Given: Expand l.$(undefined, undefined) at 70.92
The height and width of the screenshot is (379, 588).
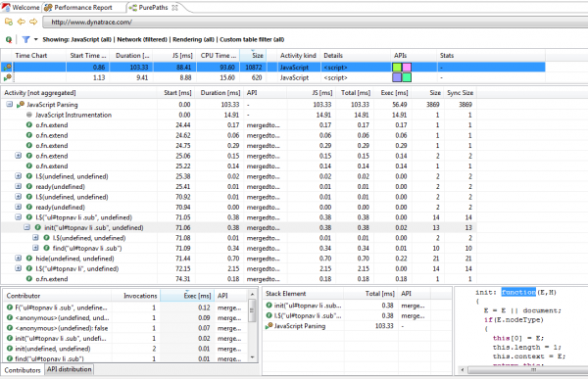Looking at the screenshot, I should [18, 197].
